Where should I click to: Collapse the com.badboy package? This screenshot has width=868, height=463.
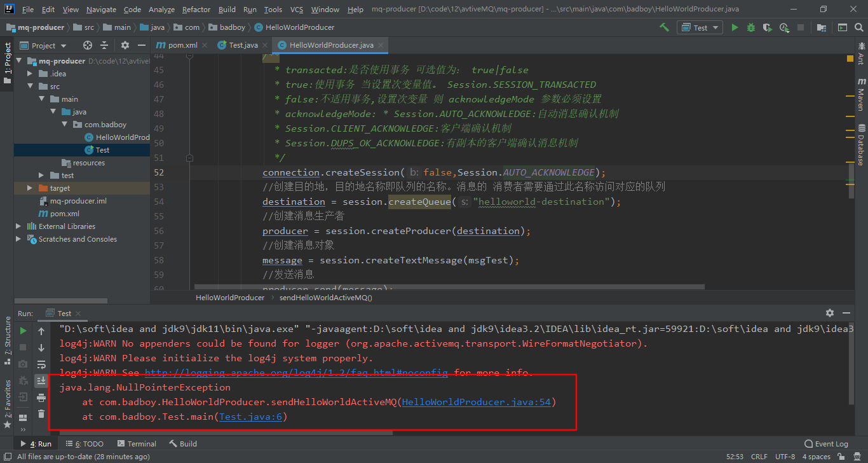point(64,125)
